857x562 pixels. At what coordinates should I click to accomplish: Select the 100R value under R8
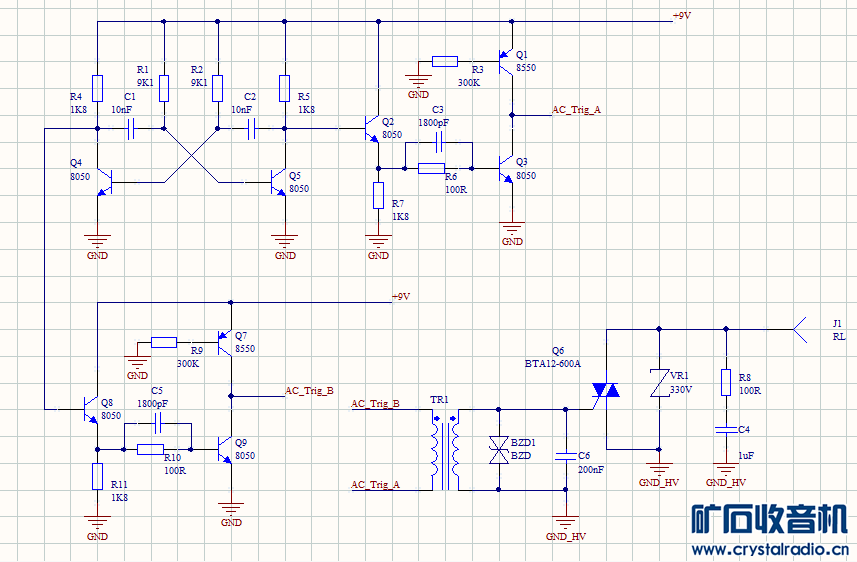coord(750,390)
